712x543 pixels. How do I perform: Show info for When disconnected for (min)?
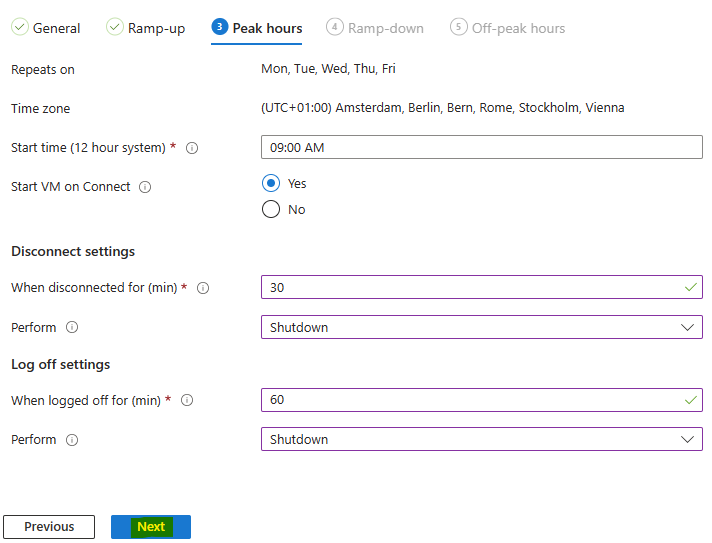coord(203,288)
